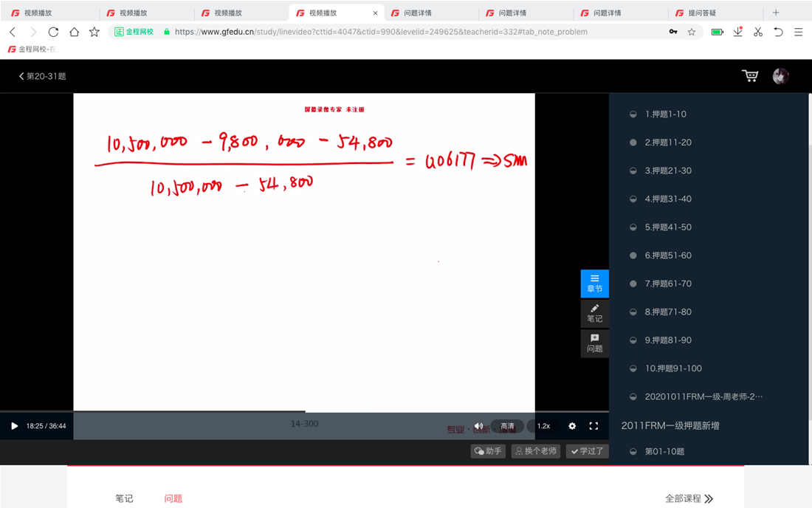Viewport: 812px width, 508px height.
Task: Open 笔记 notes side button
Action: click(594, 314)
